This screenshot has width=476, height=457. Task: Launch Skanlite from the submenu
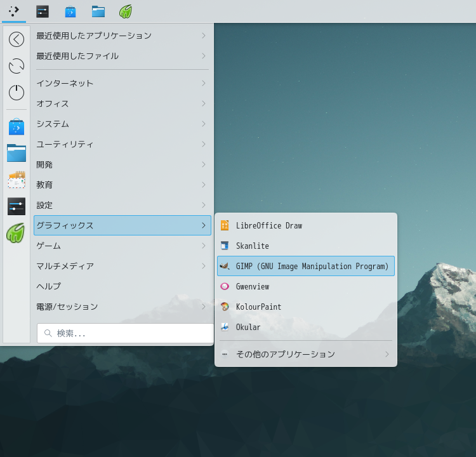(x=306, y=246)
